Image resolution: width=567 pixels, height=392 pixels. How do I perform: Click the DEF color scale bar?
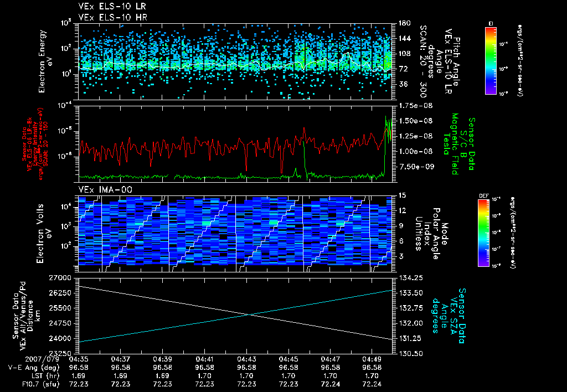coord(483,233)
